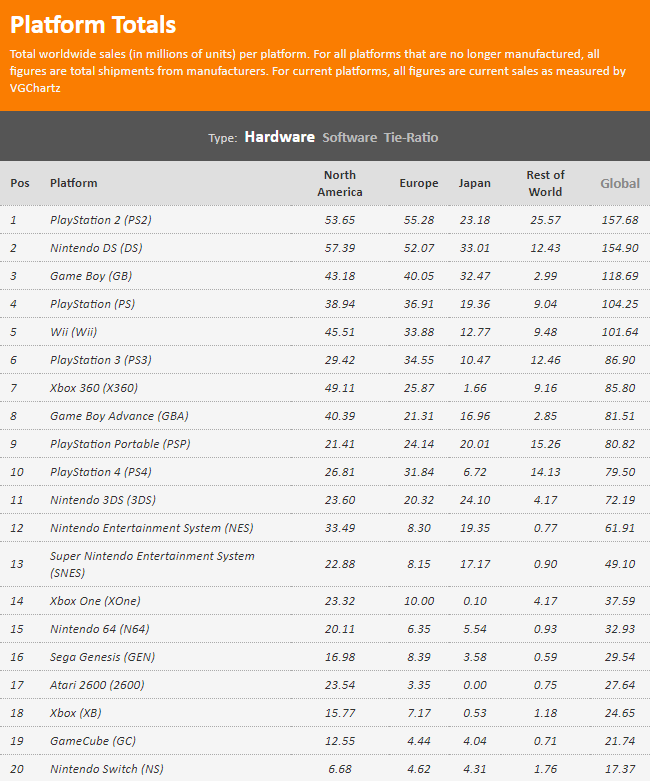
Task: Select GameCube global total 21.74
Action: point(620,741)
